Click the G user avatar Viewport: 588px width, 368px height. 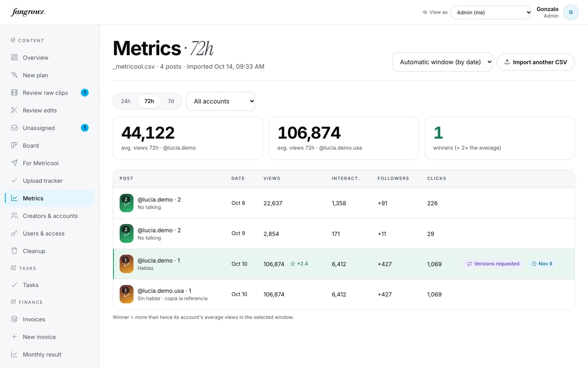[x=571, y=12]
